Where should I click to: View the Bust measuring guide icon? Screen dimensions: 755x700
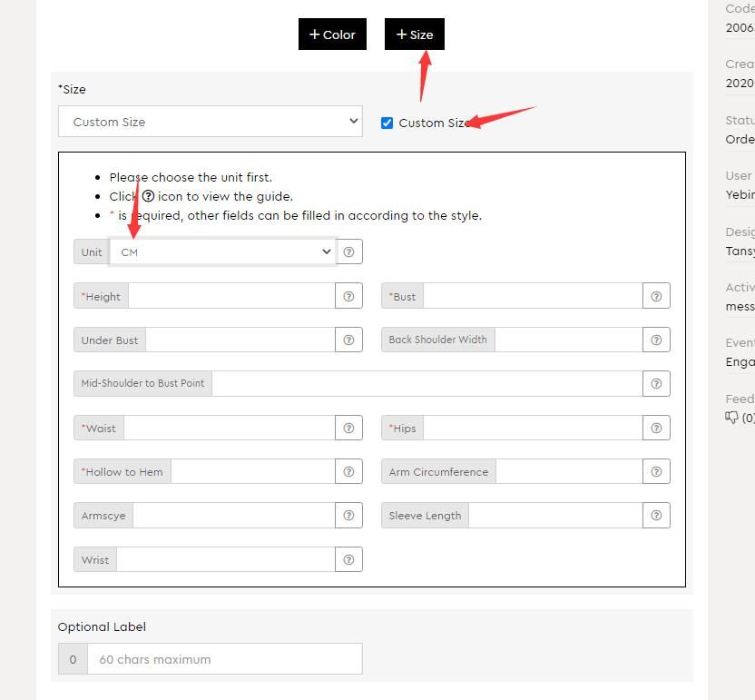click(x=656, y=296)
